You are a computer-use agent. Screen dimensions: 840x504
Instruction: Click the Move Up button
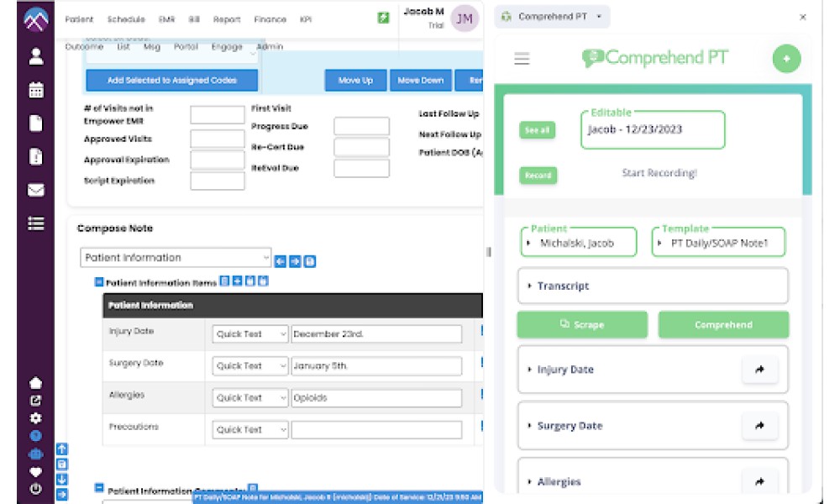click(x=355, y=81)
